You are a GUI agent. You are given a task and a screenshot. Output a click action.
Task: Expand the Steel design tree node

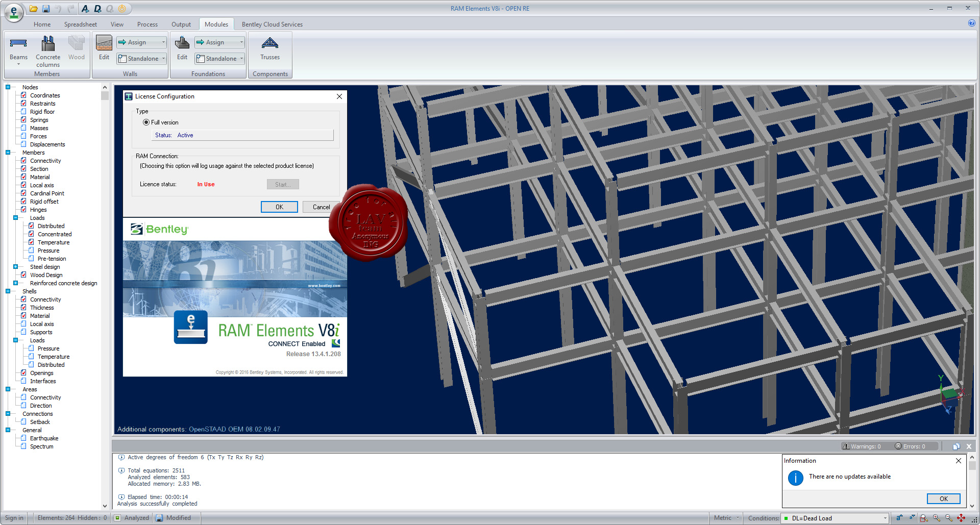[15, 267]
